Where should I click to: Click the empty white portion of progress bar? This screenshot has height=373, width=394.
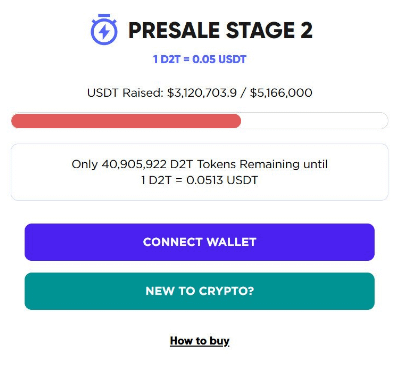(314, 121)
